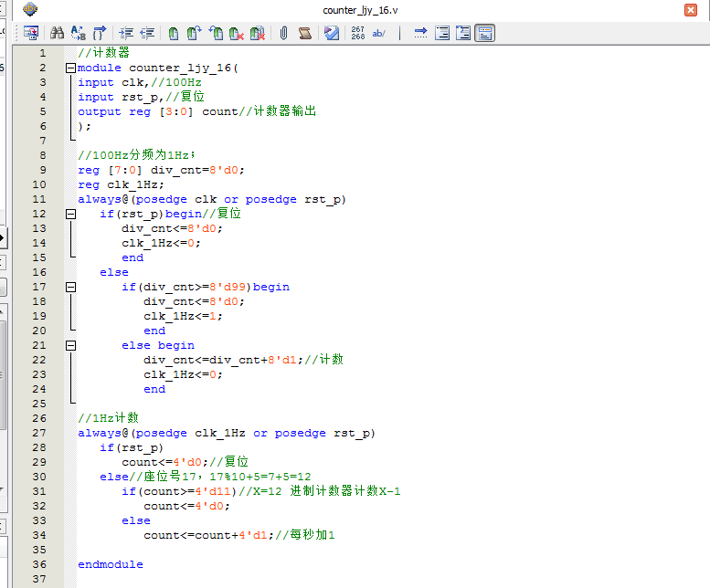This screenshot has width=710, height=588.
Task: Toggle the highlighted rightmost toolbar button
Action: (484, 33)
